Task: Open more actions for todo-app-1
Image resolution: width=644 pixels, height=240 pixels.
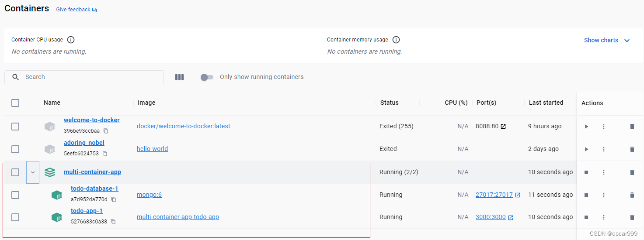Action: pyautogui.click(x=604, y=217)
